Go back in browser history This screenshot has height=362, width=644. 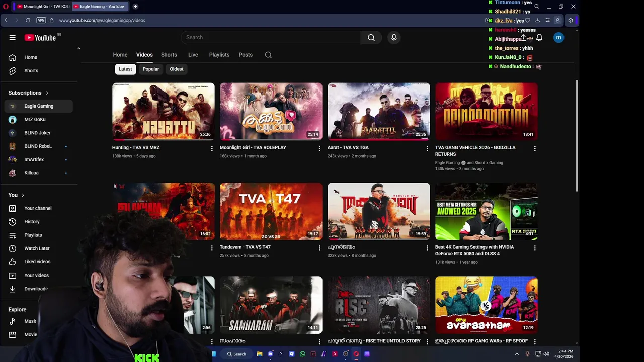6,20
